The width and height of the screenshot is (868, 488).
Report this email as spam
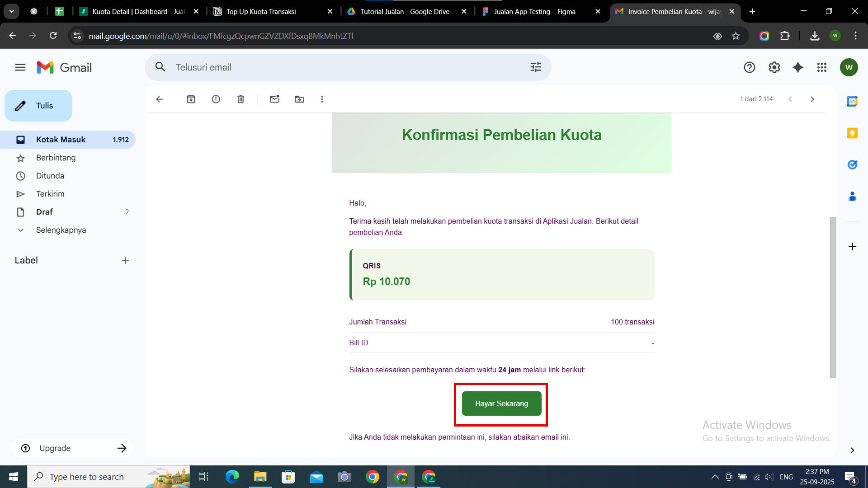[216, 99]
